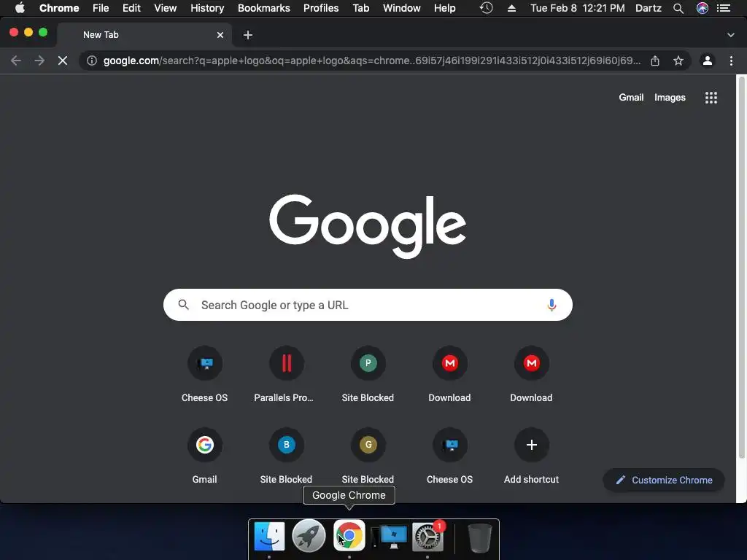Select the New Tab tab
The width and height of the screenshot is (747, 560).
[x=144, y=35]
